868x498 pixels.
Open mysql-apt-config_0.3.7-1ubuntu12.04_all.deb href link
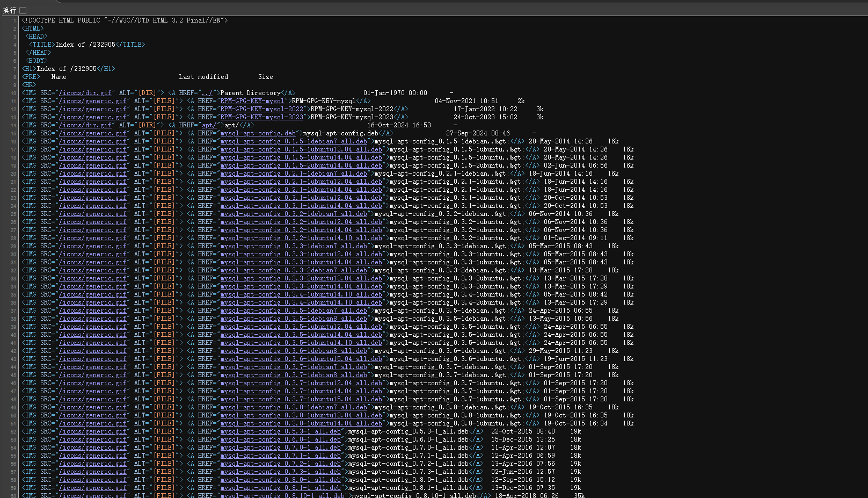[301, 383]
